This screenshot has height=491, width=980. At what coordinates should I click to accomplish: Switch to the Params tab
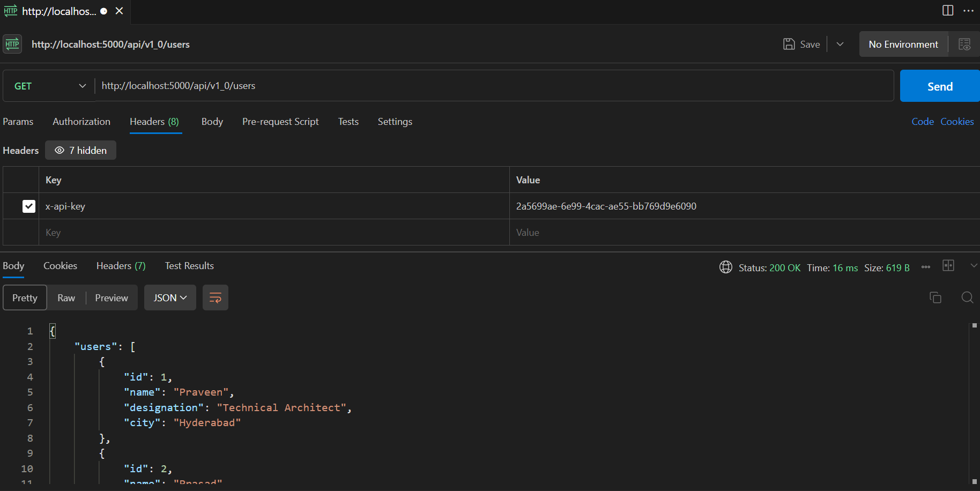[x=18, y=122]
